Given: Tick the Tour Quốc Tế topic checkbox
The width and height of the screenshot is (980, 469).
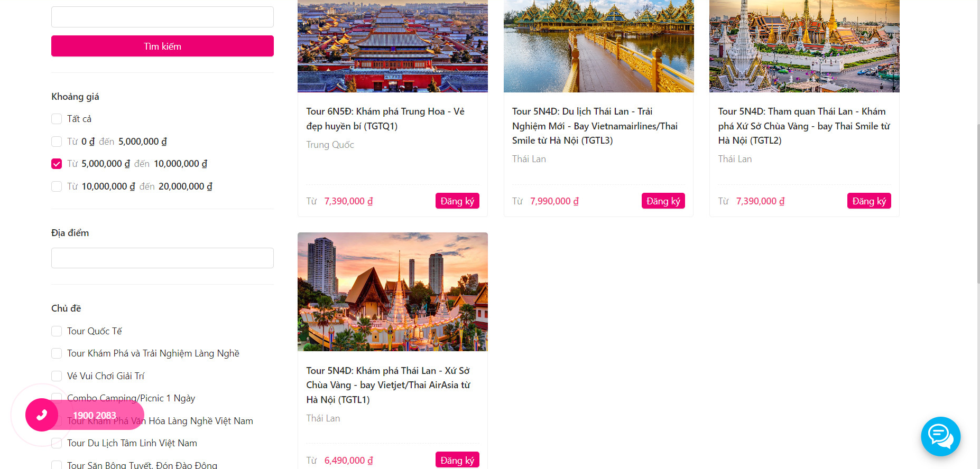Looking at the screenshot, I should pos(57,331).
